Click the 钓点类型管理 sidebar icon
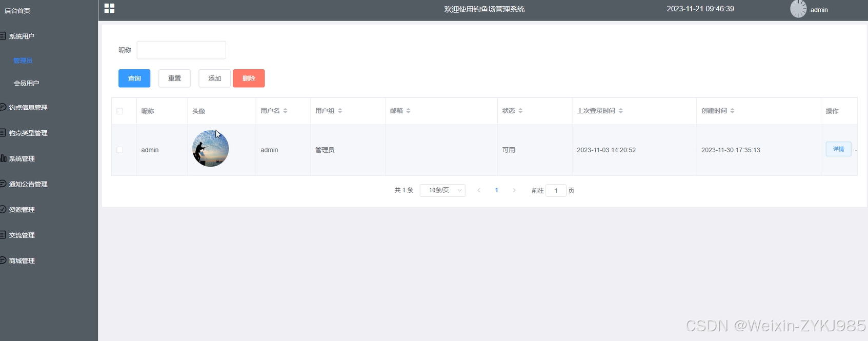Viewport: 868px width, 341px height. [x=3, y=133]
